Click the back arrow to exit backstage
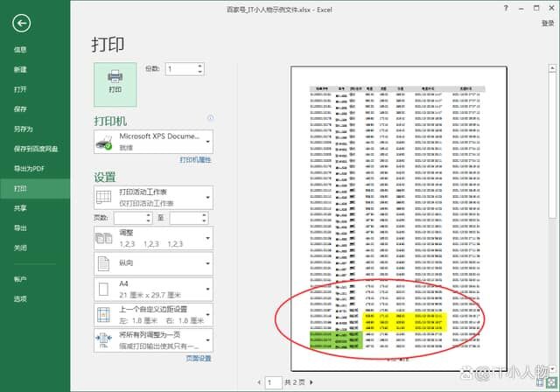The image size is (560, 392). 22,24
